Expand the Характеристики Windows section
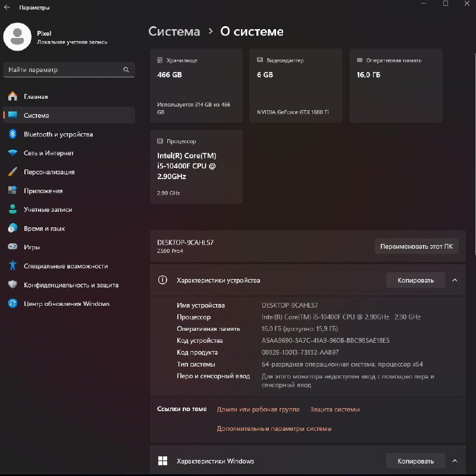 point(455,461)
